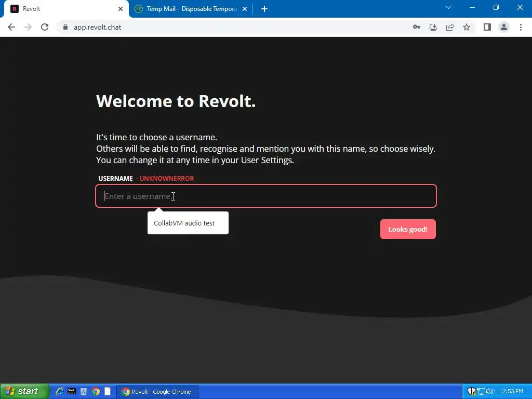
Task: Click the UNKNOWNERROR message text
Action: coord(167,179)
